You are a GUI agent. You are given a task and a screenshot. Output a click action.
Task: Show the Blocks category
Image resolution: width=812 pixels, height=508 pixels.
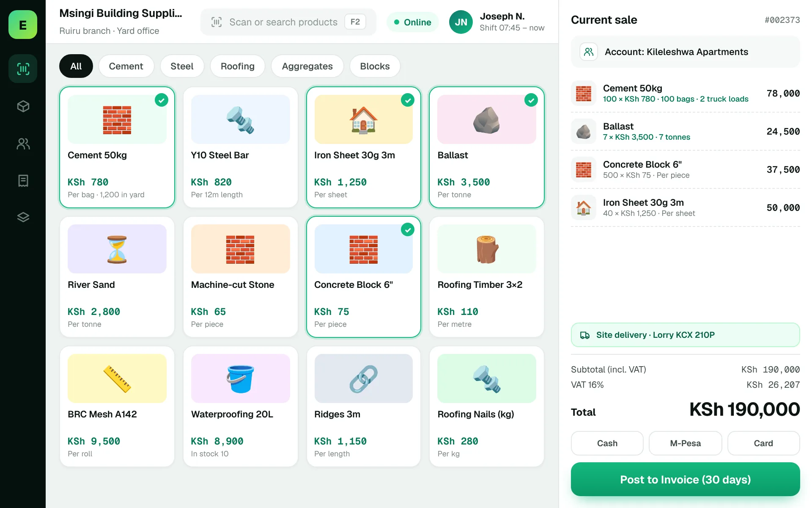click(375, 66)
